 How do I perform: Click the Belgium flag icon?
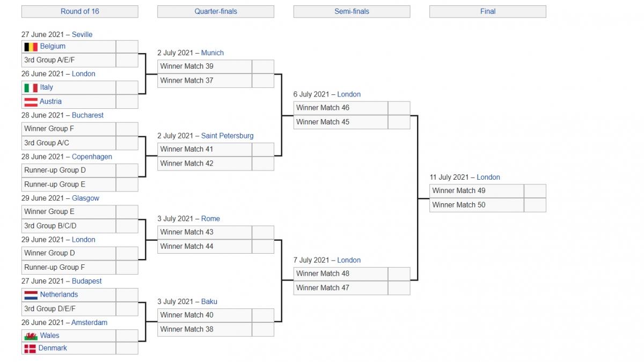[x=31, y=47]
